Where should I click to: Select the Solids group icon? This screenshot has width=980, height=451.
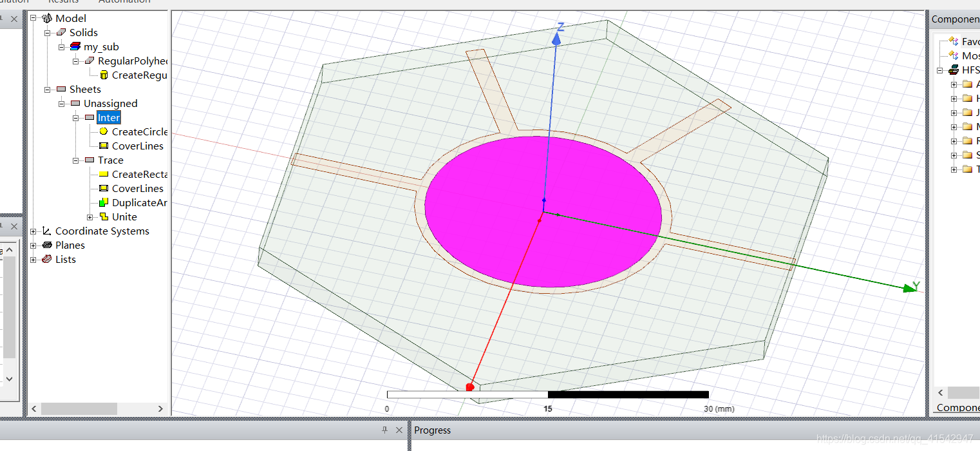pos(61,32)
